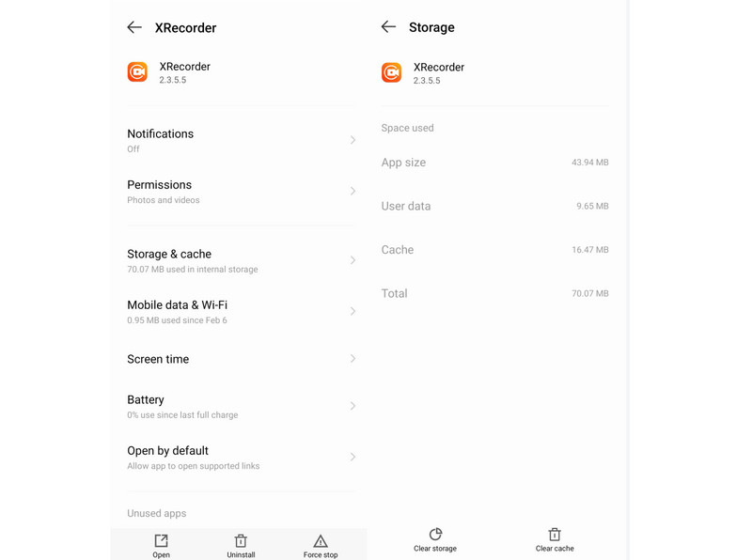Click the XRecorder app icon on the info page
Viewport: 752px width, 560px height.
tap(137, 71)
